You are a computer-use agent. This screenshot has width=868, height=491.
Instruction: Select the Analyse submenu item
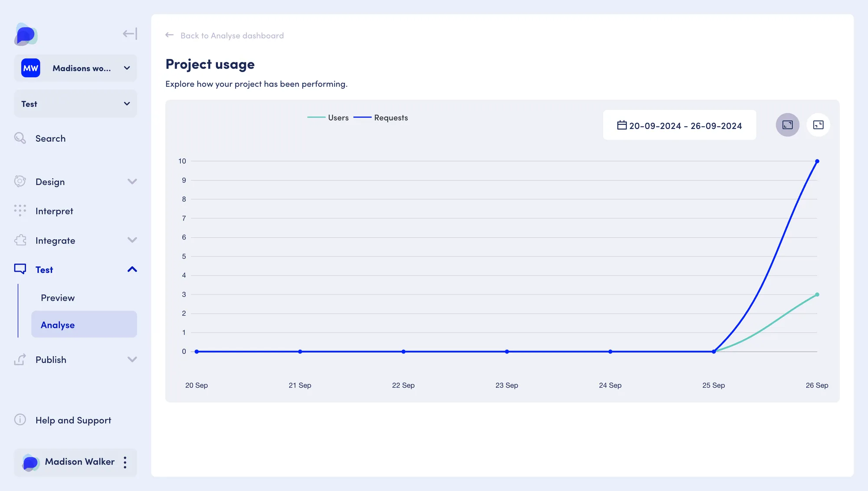[84, 324]
